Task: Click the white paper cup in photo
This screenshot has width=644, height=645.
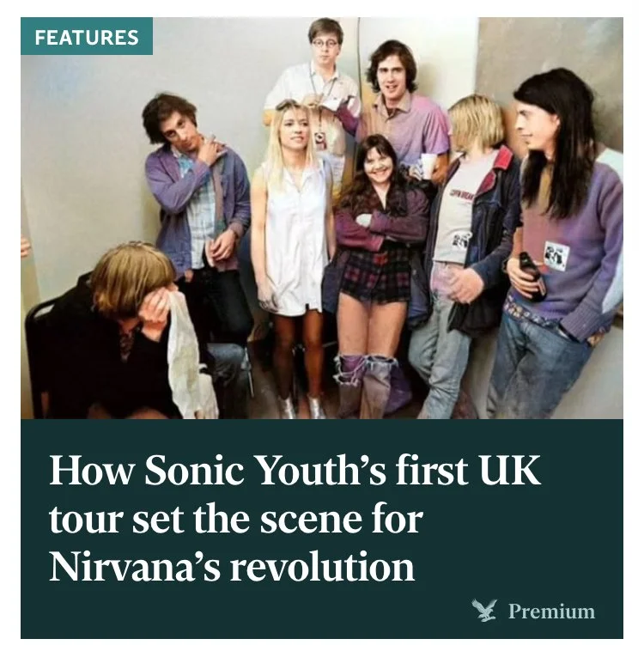Action: (x=428, y=166)
